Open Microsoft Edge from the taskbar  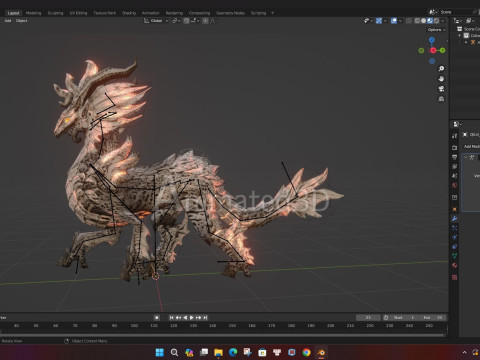(x=233, y=352)
